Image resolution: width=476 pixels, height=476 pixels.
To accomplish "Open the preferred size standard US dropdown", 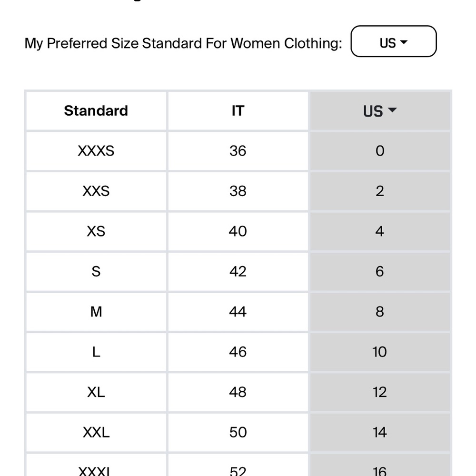I will [394, 41].
